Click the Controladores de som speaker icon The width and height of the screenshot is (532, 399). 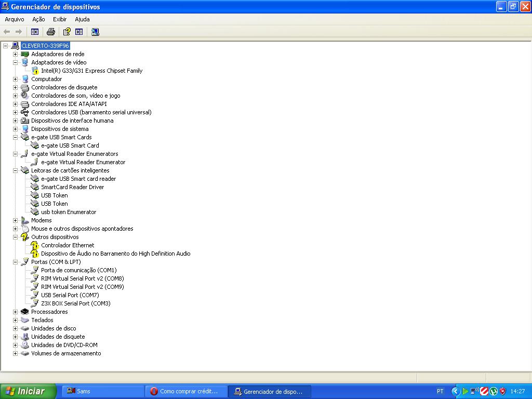tap(25, 96)
